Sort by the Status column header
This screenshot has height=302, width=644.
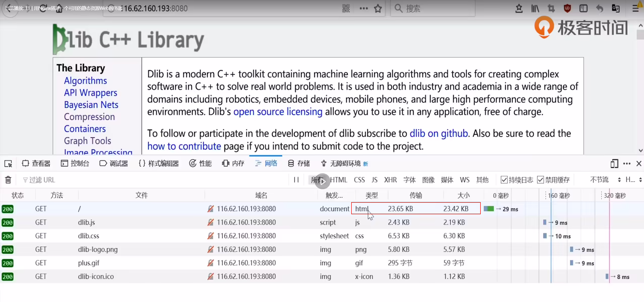click(18, 195)
